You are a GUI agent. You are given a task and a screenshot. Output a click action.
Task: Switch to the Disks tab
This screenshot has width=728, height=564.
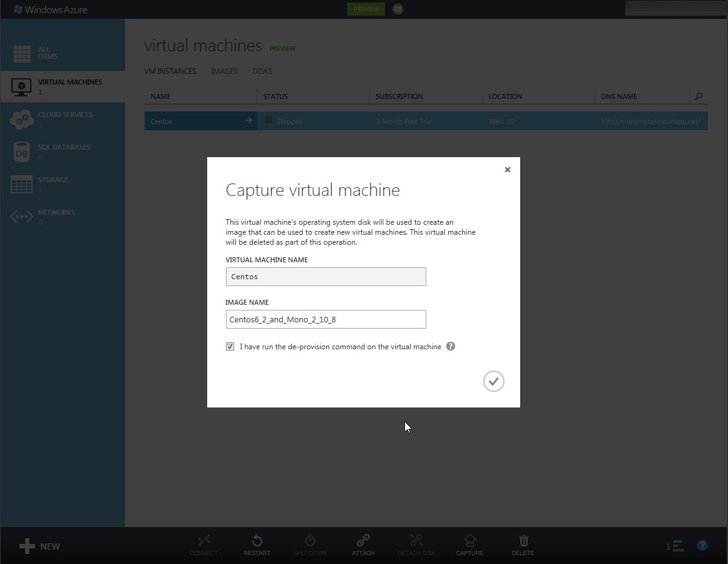tap(262, 71)
